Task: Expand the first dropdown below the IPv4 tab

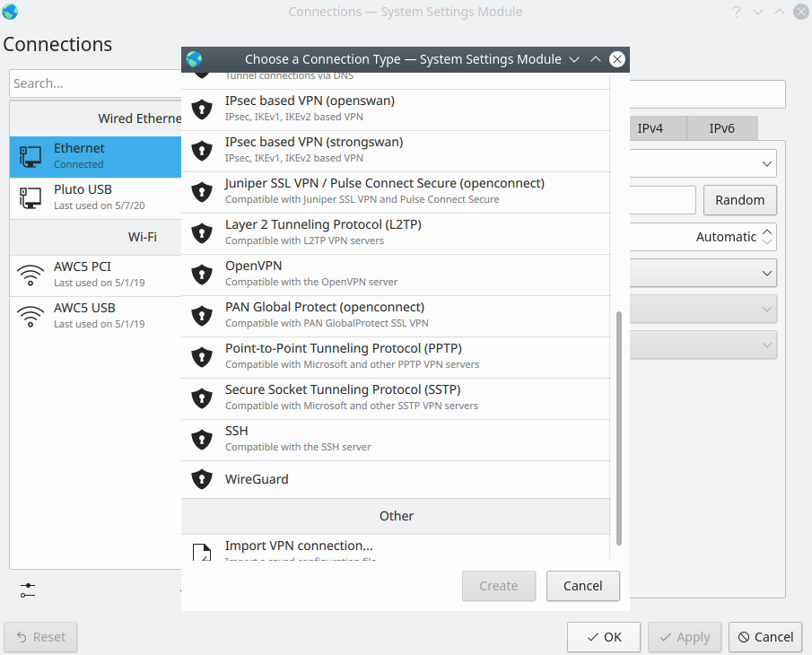Action: (x=767, y=163)
